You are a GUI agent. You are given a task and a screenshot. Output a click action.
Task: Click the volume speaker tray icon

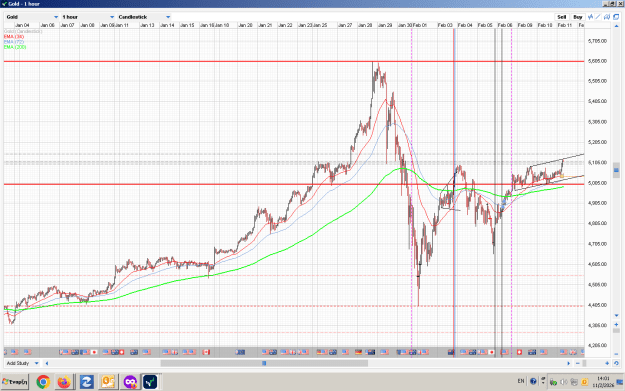click(x=564, y=382)
